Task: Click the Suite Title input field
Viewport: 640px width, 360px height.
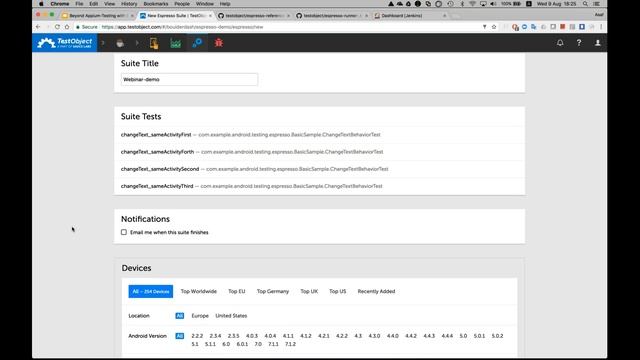Action: pos(189,79)
